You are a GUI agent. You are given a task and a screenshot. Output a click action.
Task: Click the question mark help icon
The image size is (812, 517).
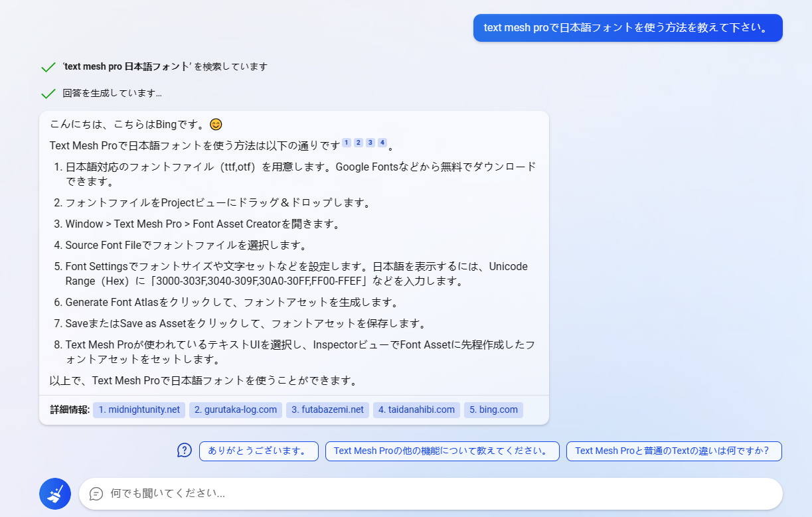click(x=184, y=451)
